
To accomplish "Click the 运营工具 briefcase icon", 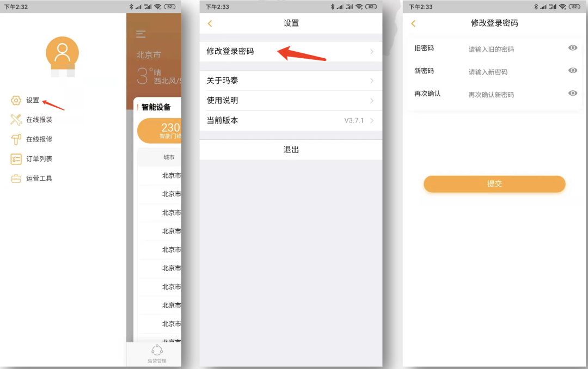I will (16, 179).
